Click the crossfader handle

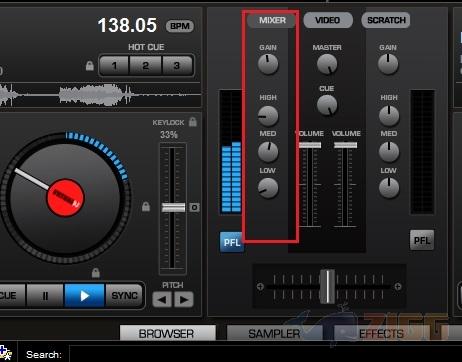pyautogui.click(x=327, y=286)
